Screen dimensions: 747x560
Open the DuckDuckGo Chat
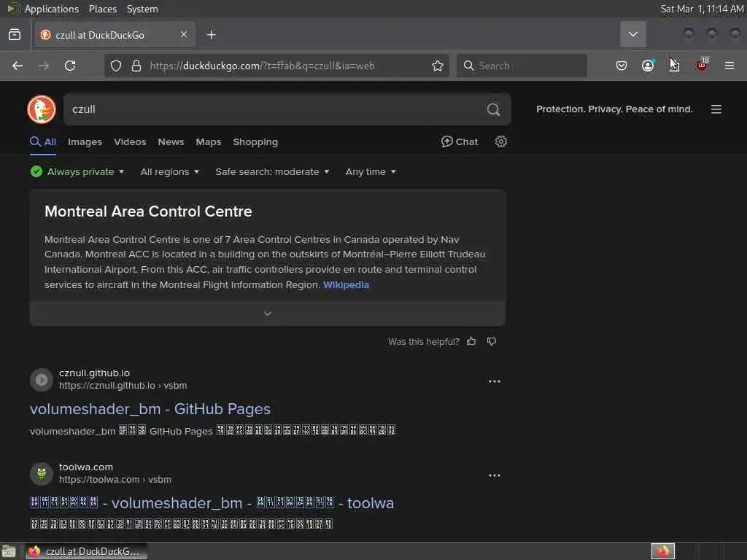460,141
